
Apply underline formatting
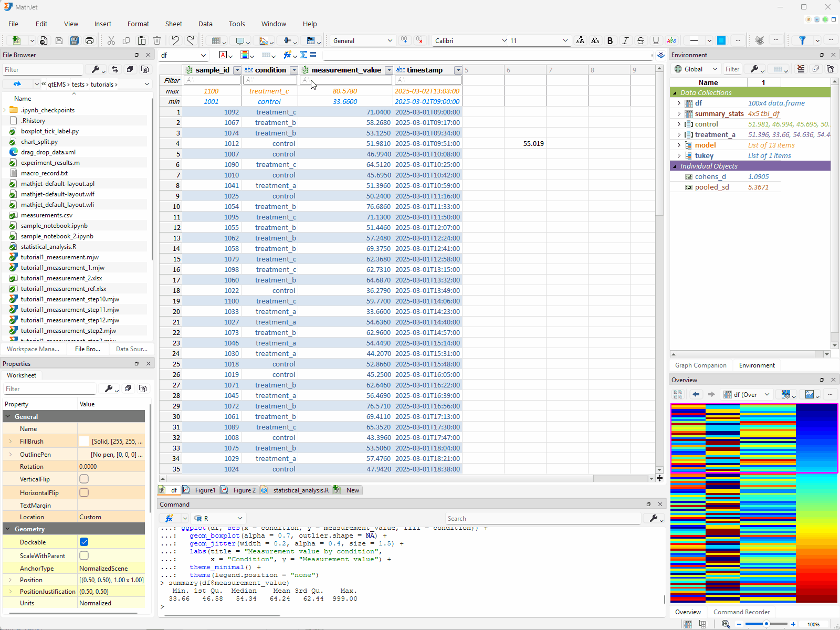coord(656,40)
